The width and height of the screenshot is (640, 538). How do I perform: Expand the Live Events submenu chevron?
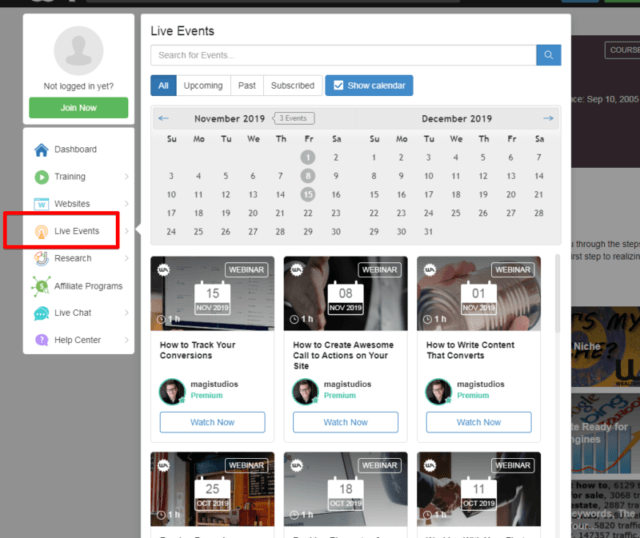[127, 231]
